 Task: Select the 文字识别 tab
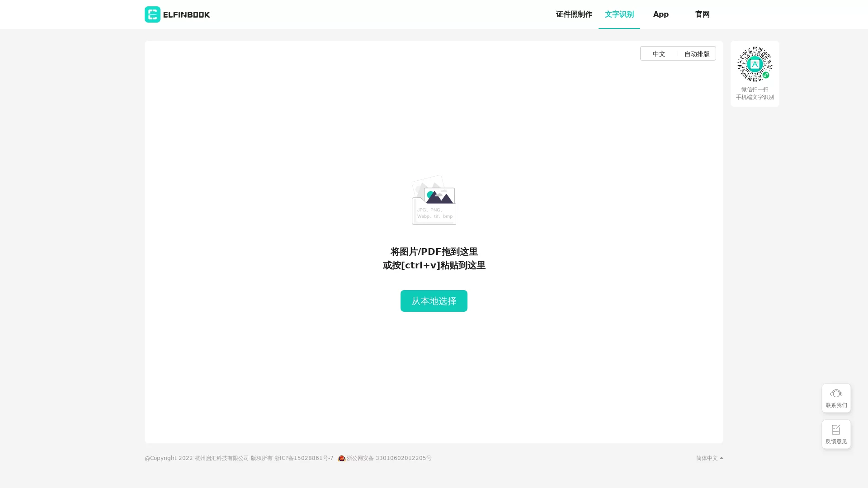pyautogui.click(x=619, y=14)
